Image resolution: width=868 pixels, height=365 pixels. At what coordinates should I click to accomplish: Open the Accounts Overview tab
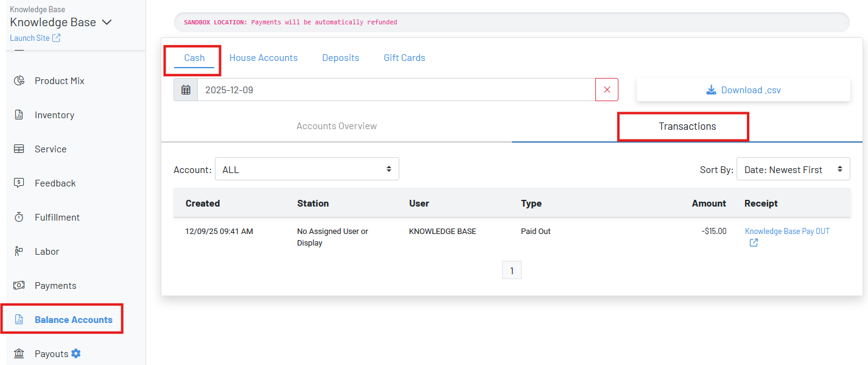[337, 126]
